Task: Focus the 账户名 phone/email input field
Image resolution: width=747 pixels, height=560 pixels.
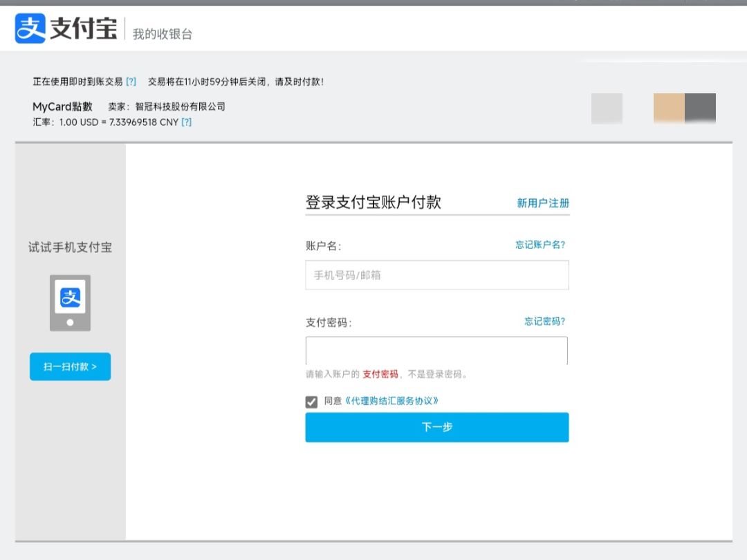Action: pyautogui.click(x=436, y=275)
